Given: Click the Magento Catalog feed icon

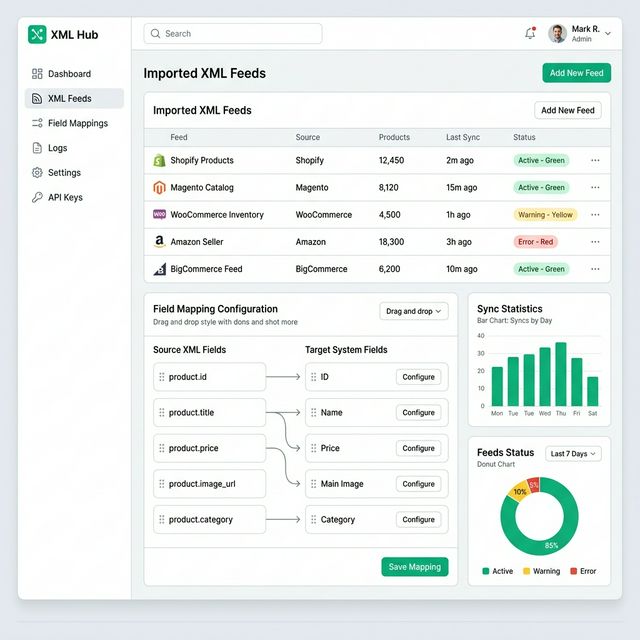Looking at the screenshot, I should tap(158, 188).
